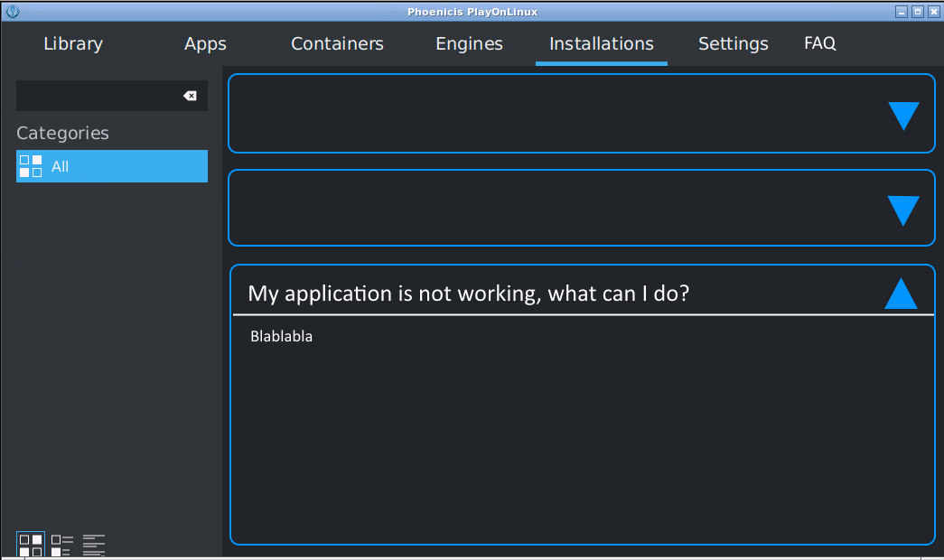Select the Installations tab
The height and width of the screenshot is (560, 944).
pos(601,43)
